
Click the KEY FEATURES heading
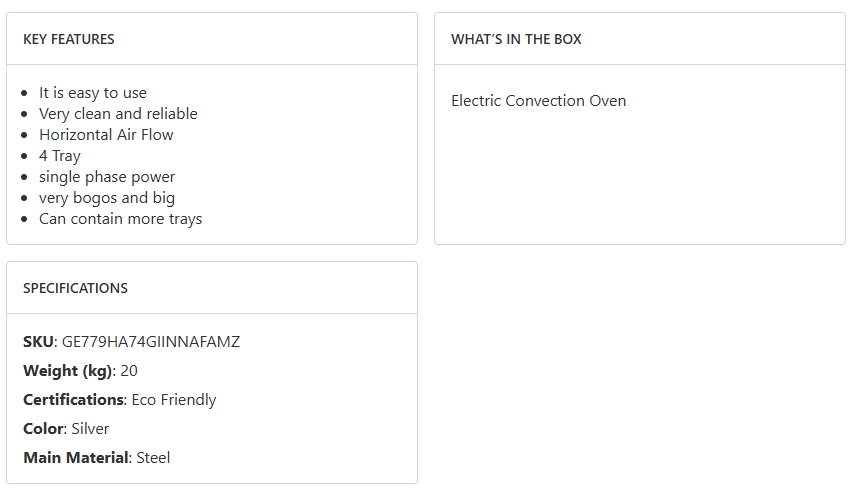(x=69, y=39)
